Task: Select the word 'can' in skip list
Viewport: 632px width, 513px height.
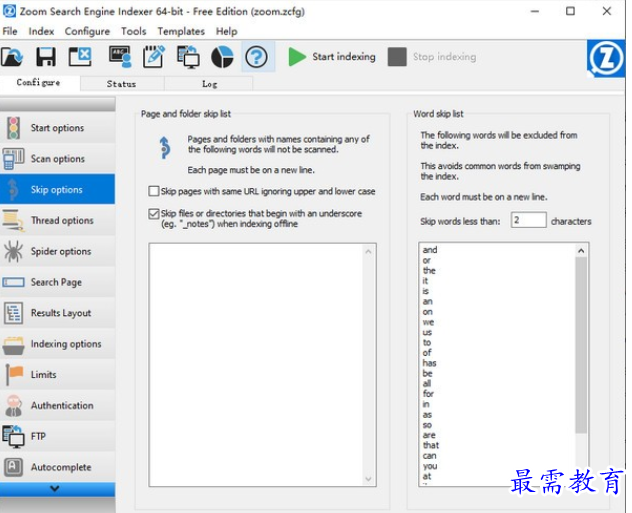Action: pyautogui.click(x=429, y=456)
